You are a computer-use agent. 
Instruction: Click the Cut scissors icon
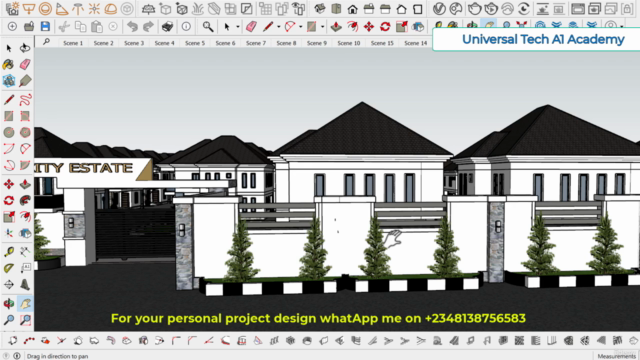coord(64,27)
